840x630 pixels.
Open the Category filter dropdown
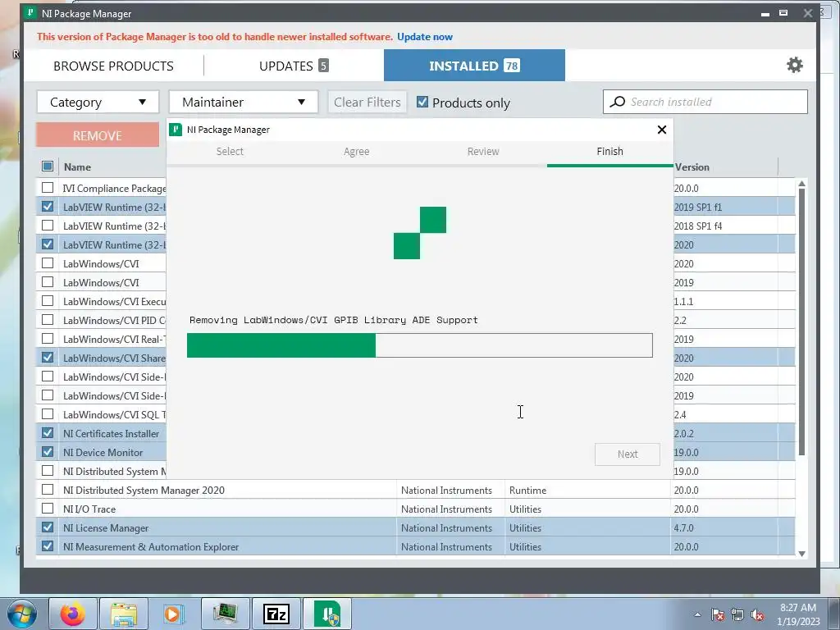tap(98, 102)
